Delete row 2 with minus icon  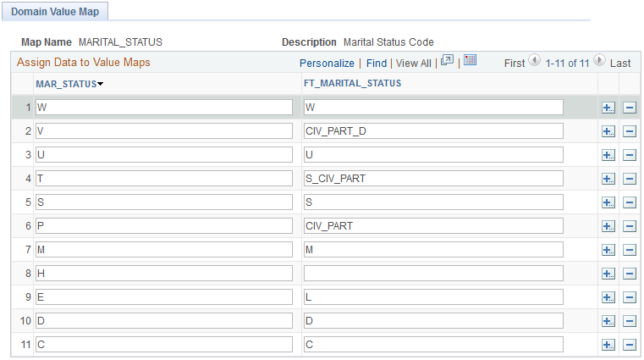coord(630,131)
